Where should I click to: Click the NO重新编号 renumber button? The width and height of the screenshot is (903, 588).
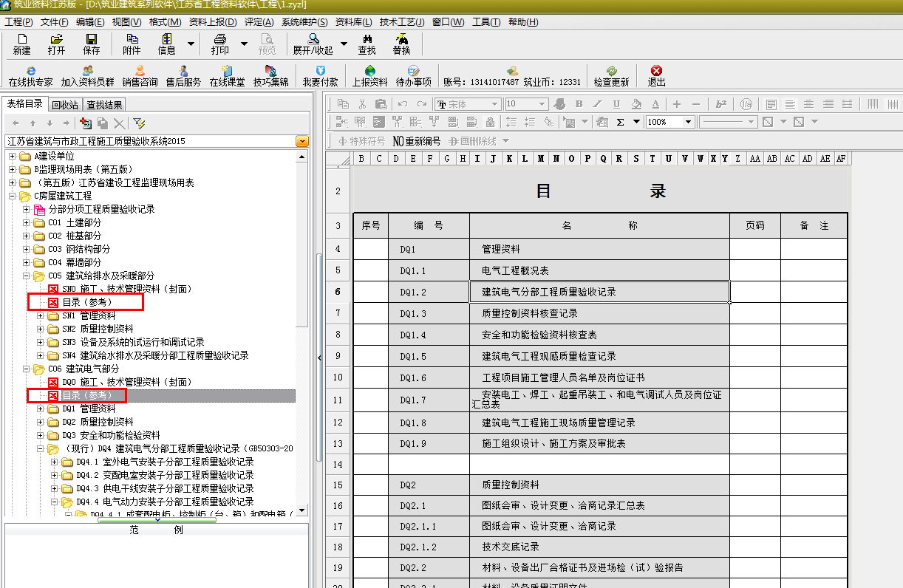pos(417,141)
